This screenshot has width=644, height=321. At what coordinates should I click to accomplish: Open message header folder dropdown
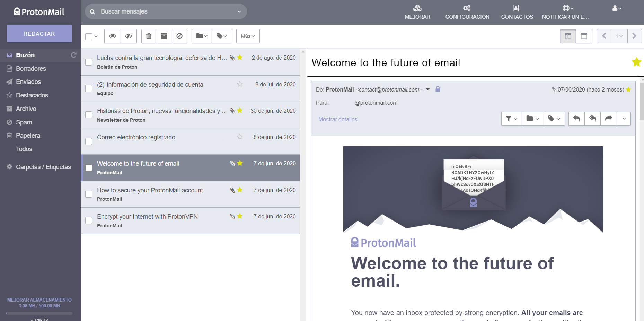(x=533, y=119)
